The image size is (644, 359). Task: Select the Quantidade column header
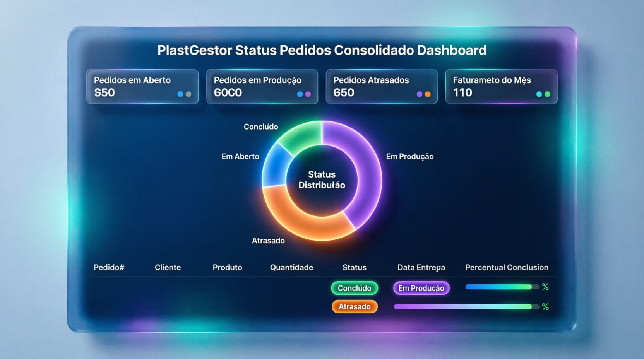tap(291, 267)
